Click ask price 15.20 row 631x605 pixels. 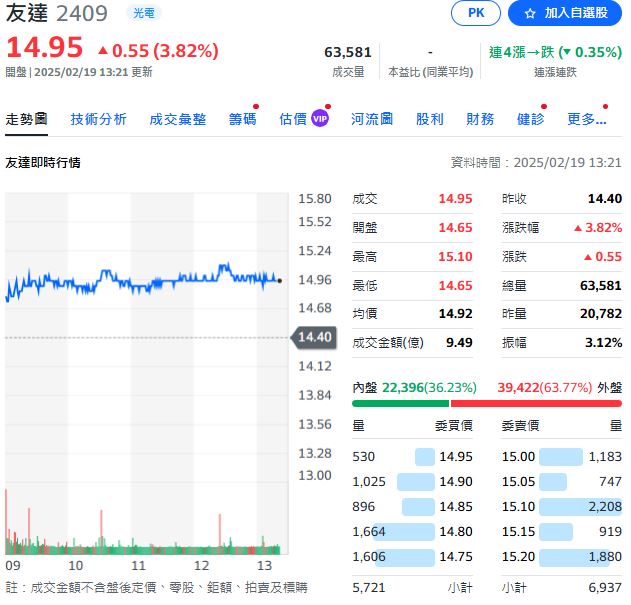562,556
